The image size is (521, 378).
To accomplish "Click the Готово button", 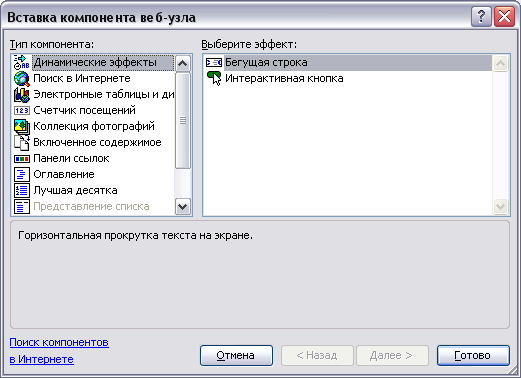I will [x=473, y=355].
